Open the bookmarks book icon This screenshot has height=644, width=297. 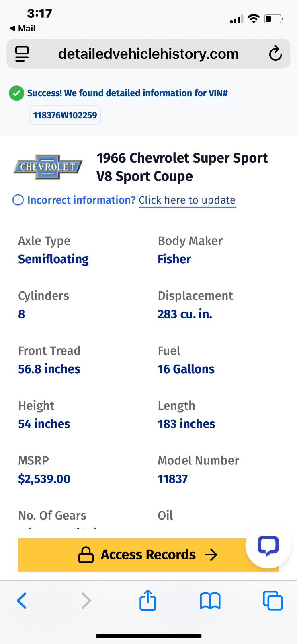(210, 601)
